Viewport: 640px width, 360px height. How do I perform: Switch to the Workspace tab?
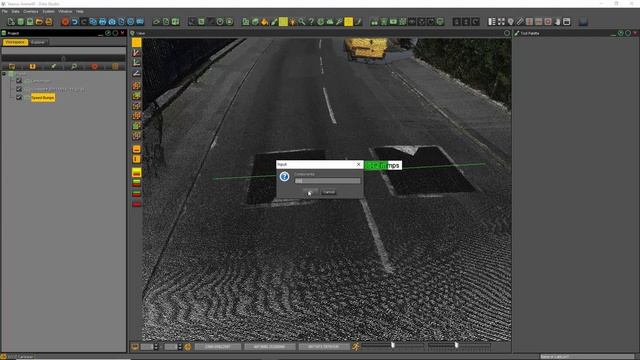click(15, 42)
